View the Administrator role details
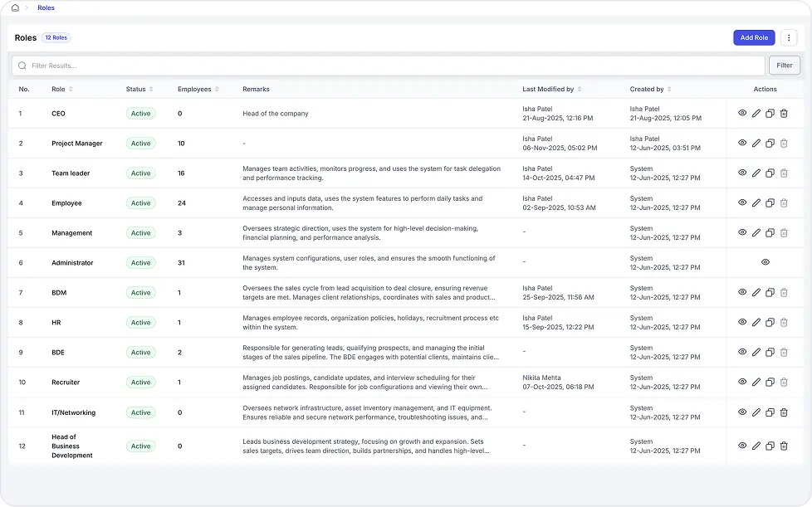Image resolution: width=812 pixels, height=507 pixels. click(765, 262)
